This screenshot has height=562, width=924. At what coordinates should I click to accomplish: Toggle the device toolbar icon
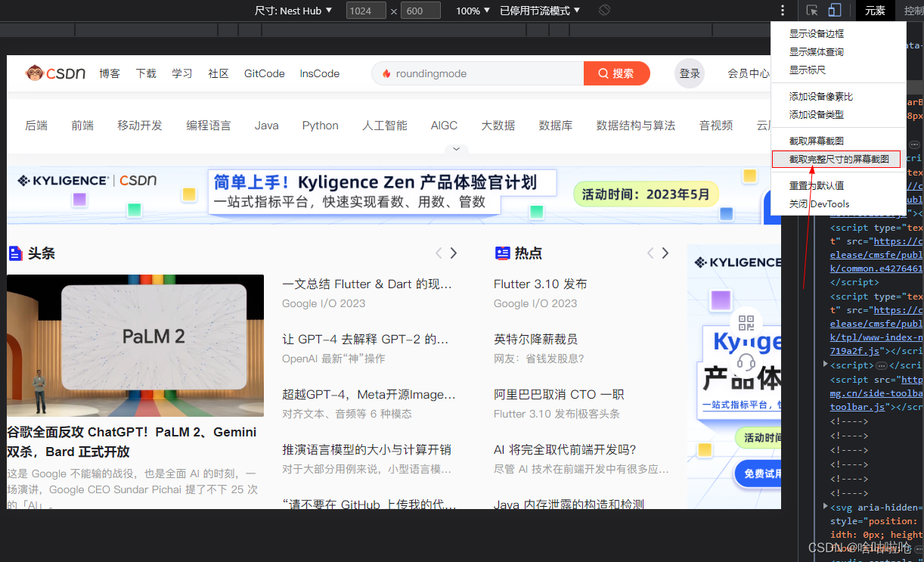coord(834,11)
